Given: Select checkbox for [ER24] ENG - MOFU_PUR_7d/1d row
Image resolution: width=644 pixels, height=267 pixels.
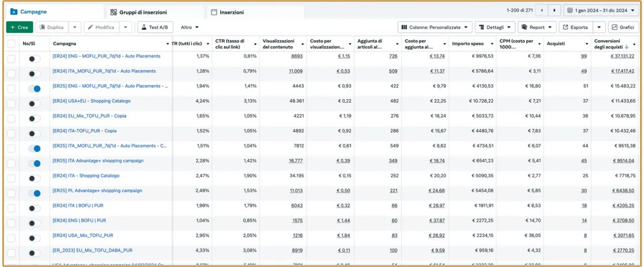Looking at the screenshot, I should [x=11, y=59].
